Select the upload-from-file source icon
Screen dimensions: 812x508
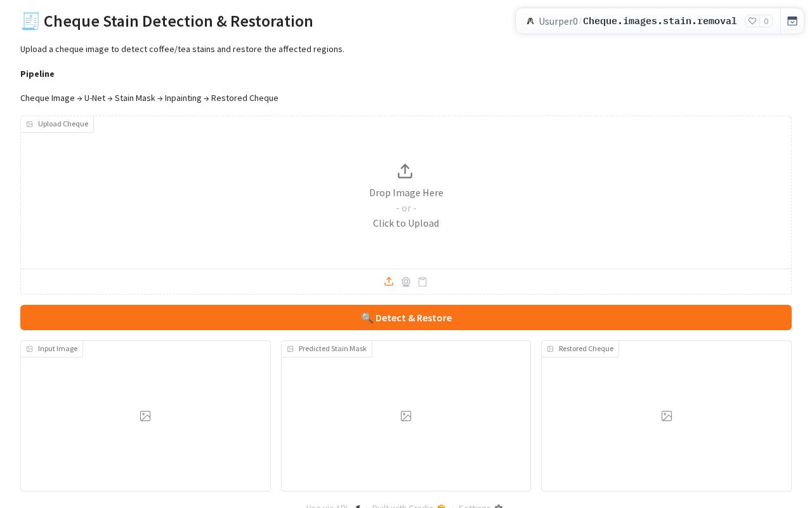tap(389, 281)
